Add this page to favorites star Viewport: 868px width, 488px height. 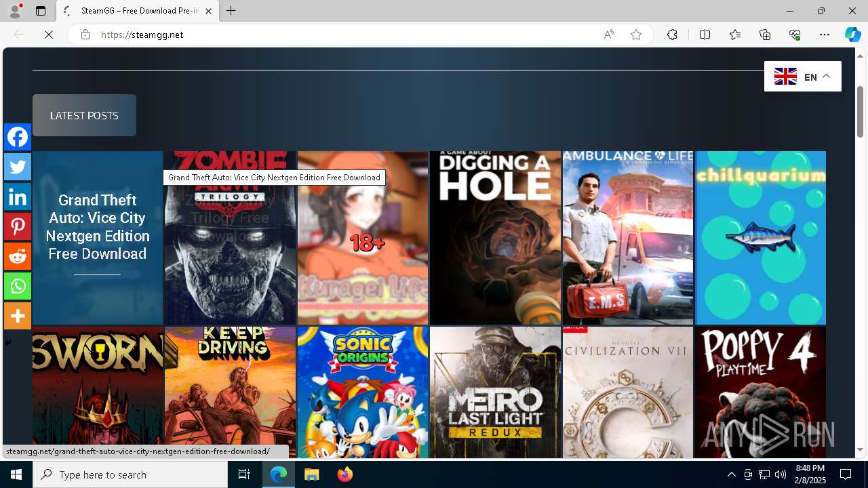coord(636,35)
